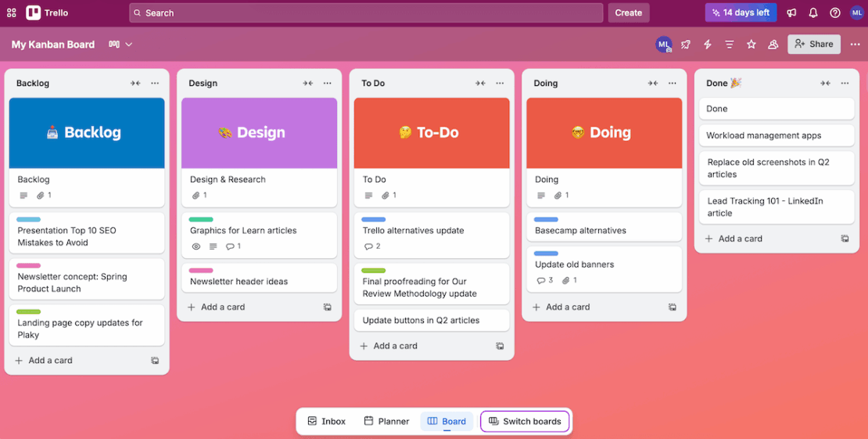Create from template in Design list

328,307
